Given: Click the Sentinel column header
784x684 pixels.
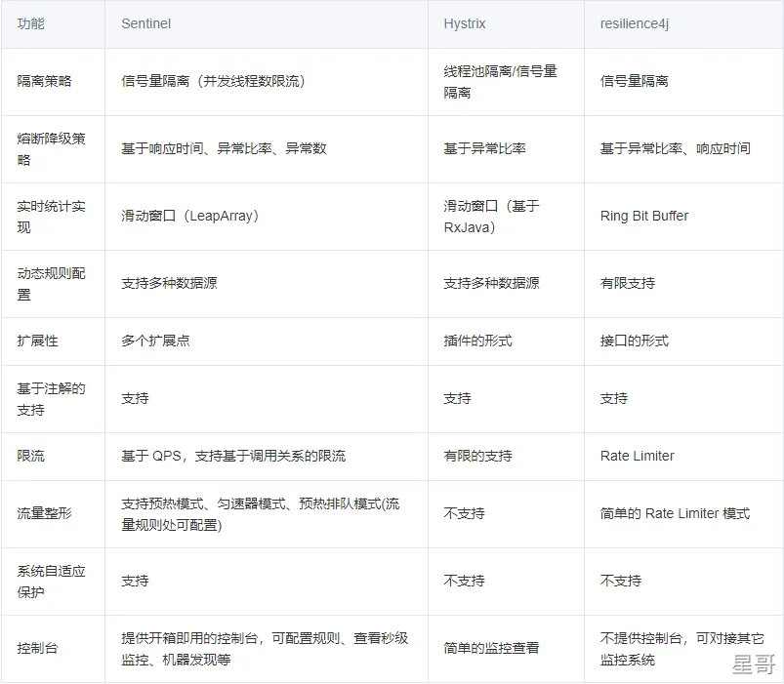Looking at the screenshot, I should 145,23.
